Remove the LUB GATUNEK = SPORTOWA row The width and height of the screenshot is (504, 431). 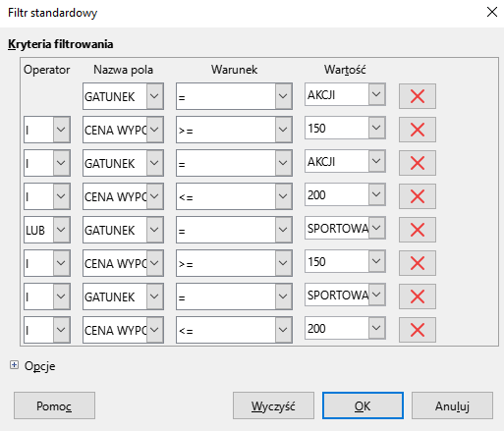[418, 230]
